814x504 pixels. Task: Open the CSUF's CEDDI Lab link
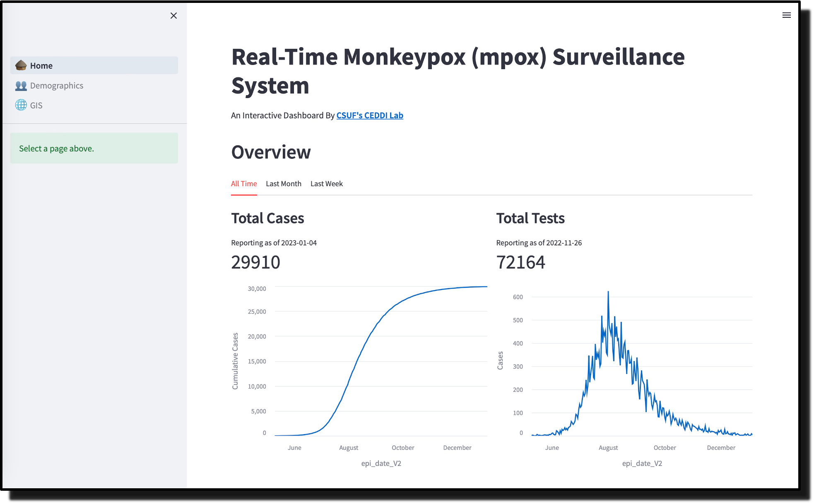[x=370, y=115]
